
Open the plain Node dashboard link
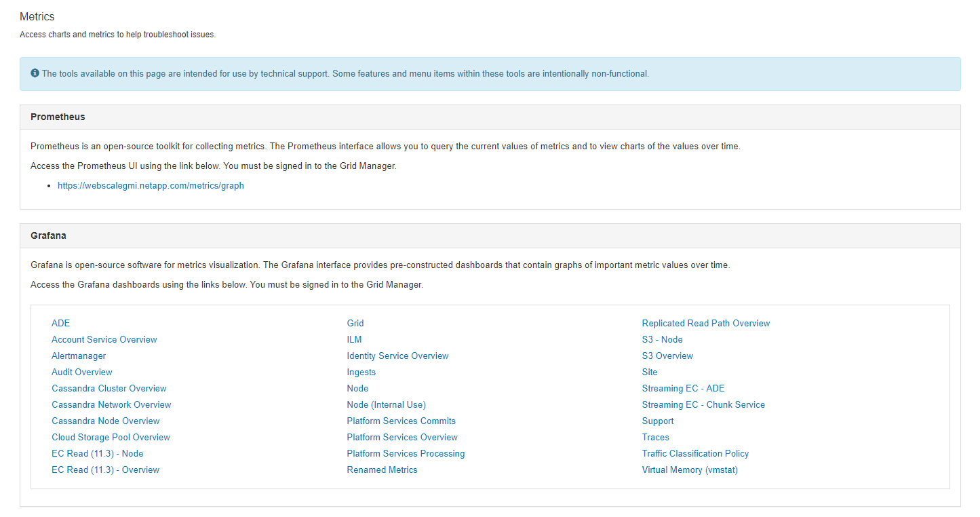[357, 388]
